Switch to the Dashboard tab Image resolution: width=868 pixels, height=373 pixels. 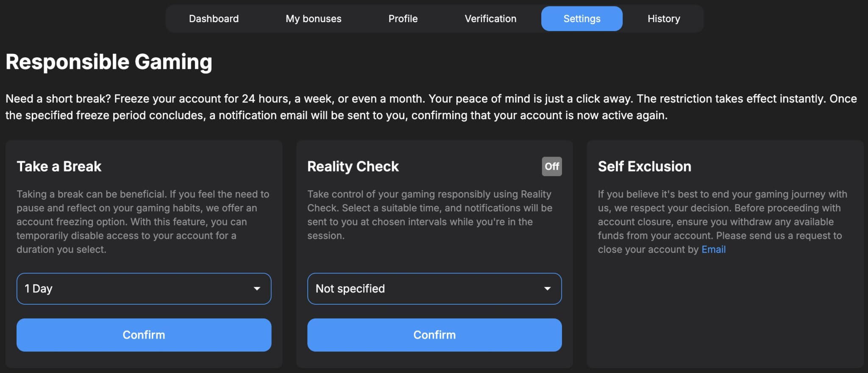(214, 19)
